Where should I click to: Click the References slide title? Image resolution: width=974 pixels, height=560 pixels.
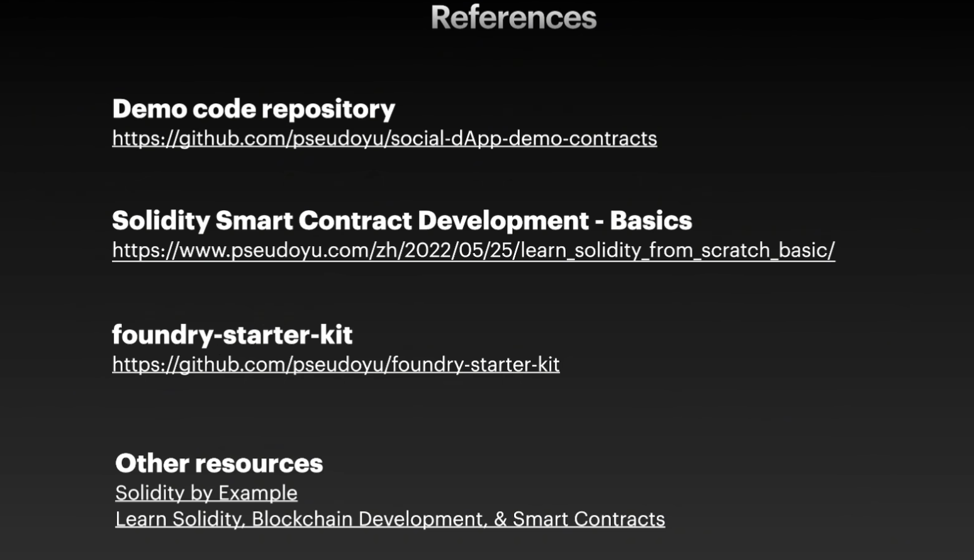tap(513, 18)
